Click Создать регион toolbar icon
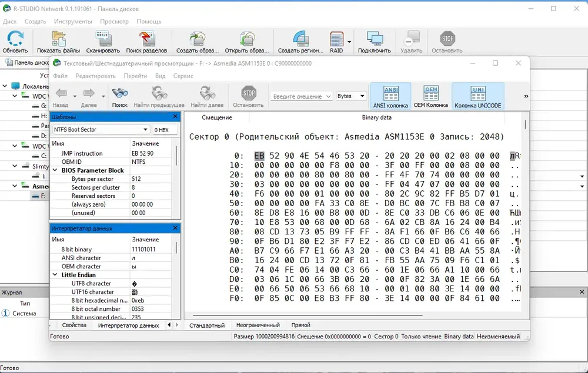The height and width of the screenshot is (373, 588). [x=300, y=39]
